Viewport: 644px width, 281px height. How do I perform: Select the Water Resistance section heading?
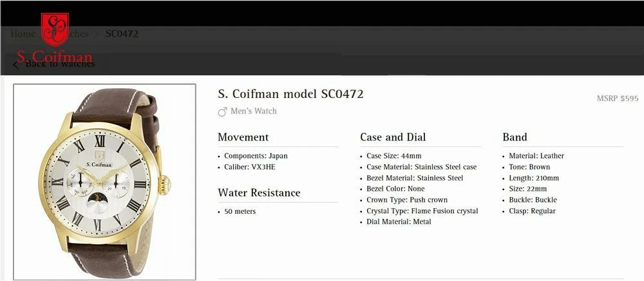click(259, 193)
